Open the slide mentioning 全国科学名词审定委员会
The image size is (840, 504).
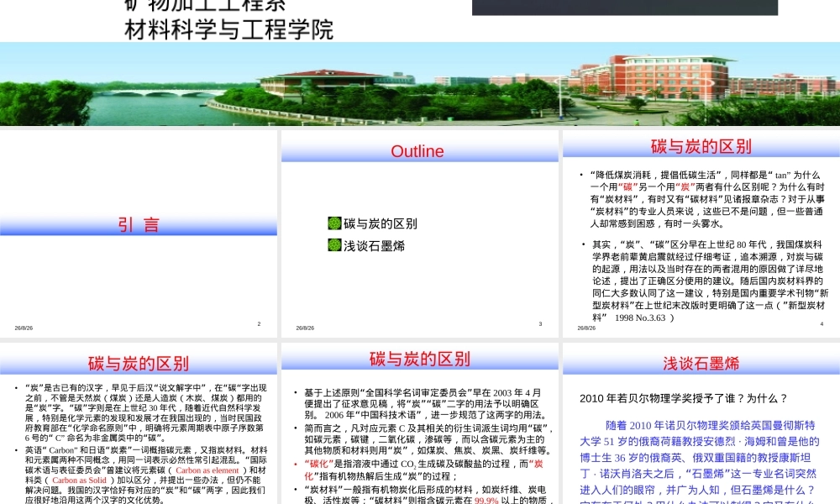(x=419, y=424)
